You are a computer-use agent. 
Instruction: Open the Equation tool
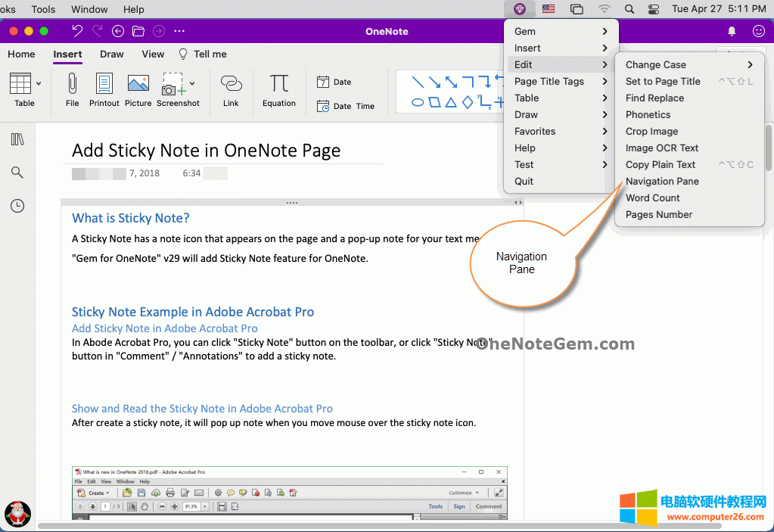[279, 83]
